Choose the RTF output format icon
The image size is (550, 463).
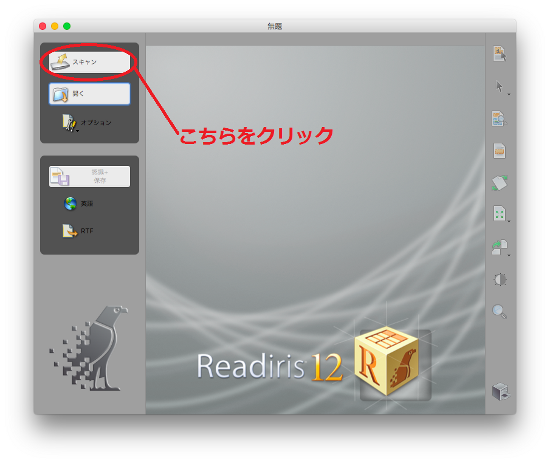tap(70, 231)
